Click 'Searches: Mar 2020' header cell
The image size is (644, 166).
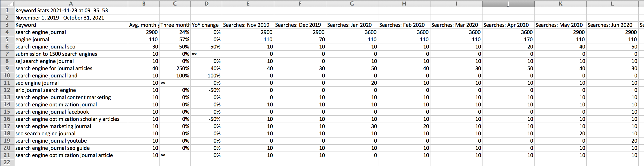tap(456, 25)
